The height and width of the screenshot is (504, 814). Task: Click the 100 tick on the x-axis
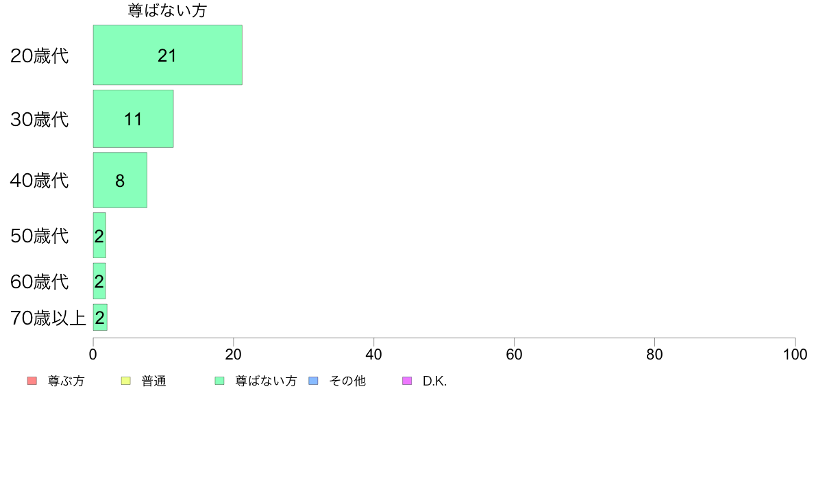pos(795,355)
